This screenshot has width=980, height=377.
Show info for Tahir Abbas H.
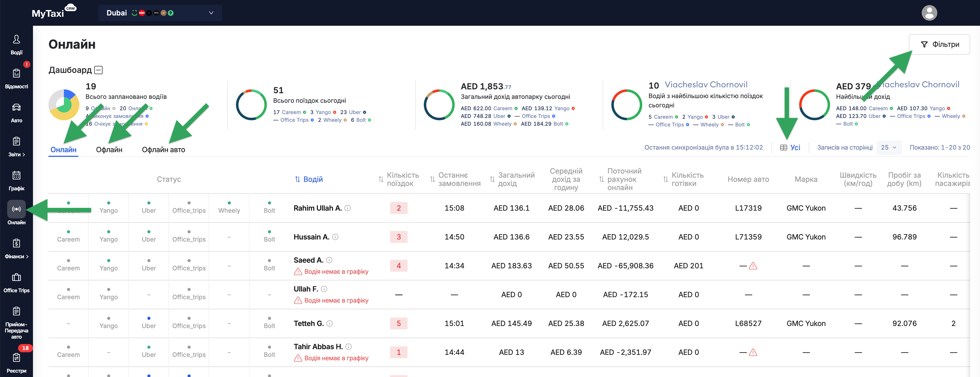coord(349,347)
